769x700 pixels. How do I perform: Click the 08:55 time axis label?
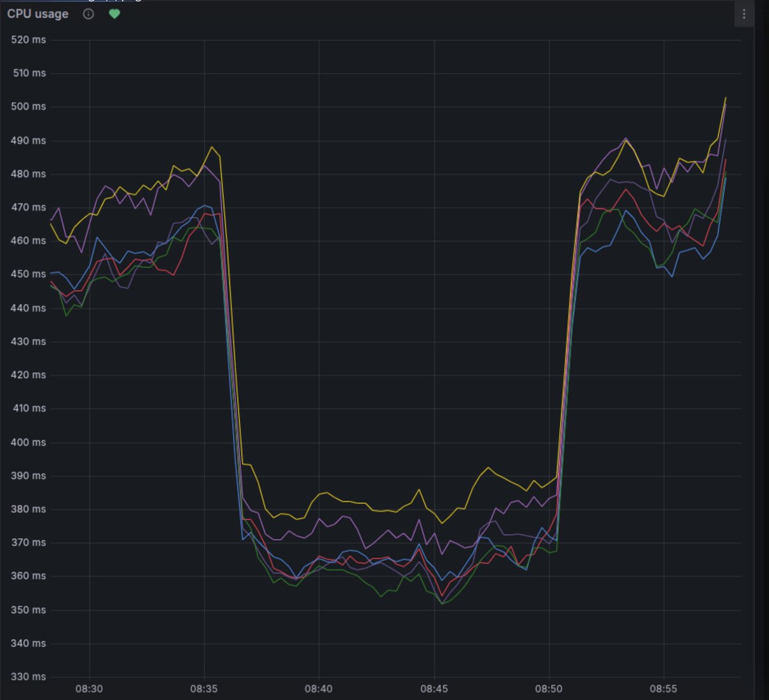663,688
